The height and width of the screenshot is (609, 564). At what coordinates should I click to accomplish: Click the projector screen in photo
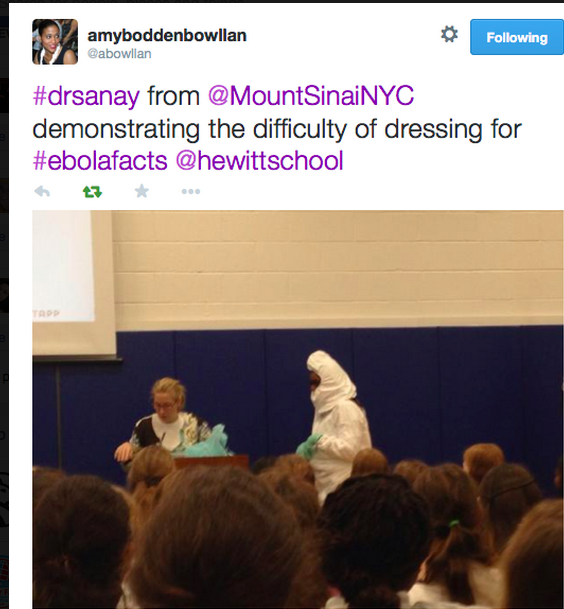[x=74, y=284]
